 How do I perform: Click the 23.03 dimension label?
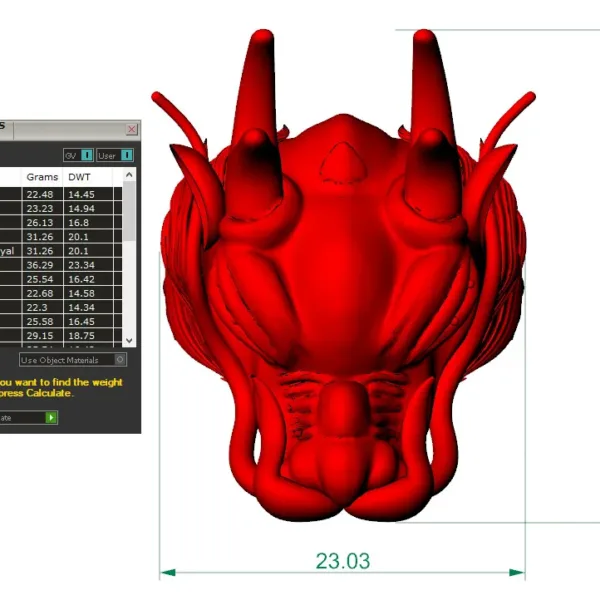point(343,561)
